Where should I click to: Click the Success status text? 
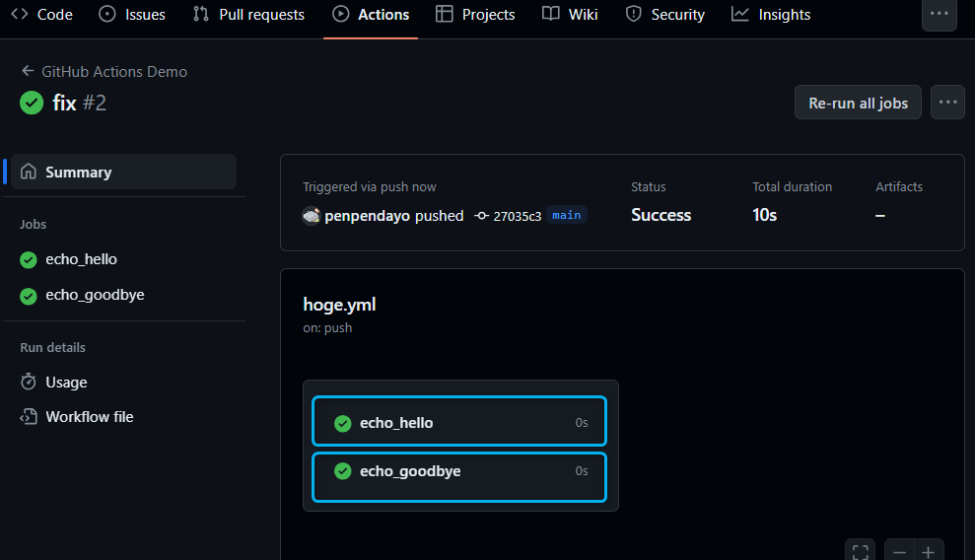point(661,215)
